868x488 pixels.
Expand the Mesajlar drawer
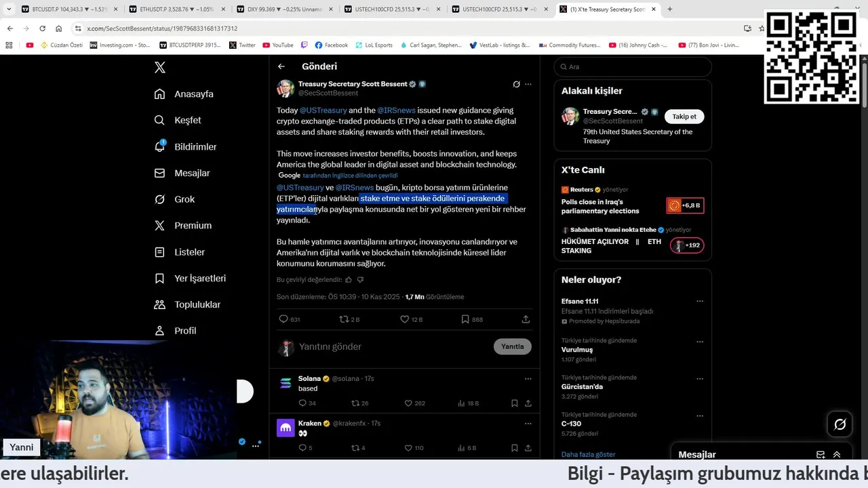point(837,455)
